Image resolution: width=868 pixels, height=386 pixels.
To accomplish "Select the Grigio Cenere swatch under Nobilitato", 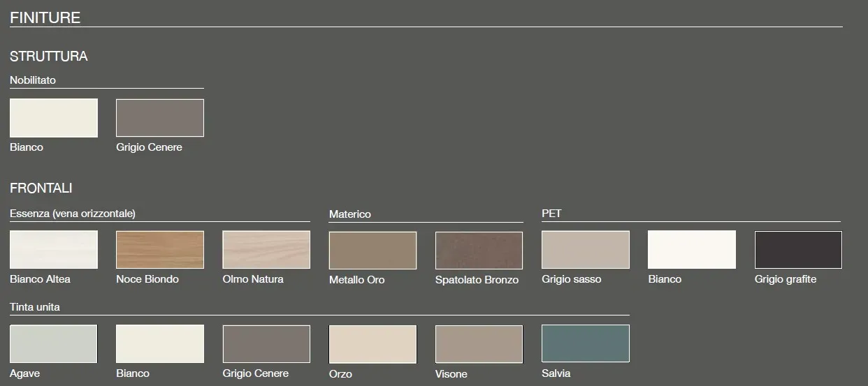I will point(160,118).
